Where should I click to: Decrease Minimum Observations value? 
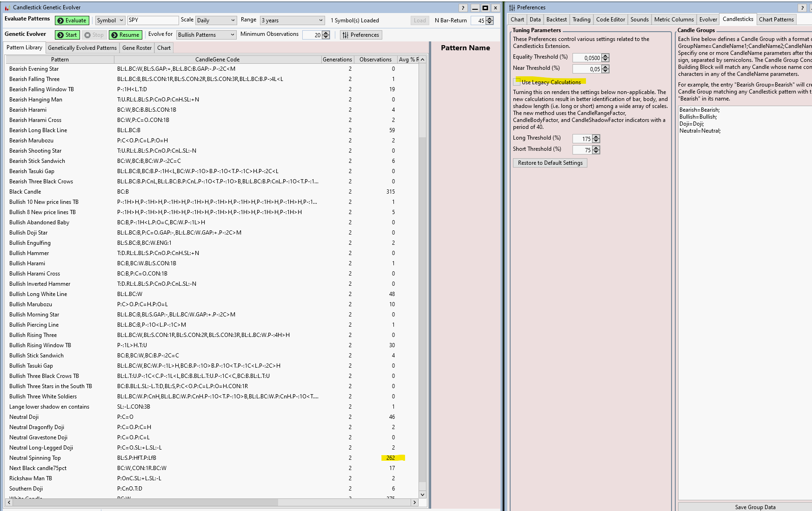tap(326, 37)
